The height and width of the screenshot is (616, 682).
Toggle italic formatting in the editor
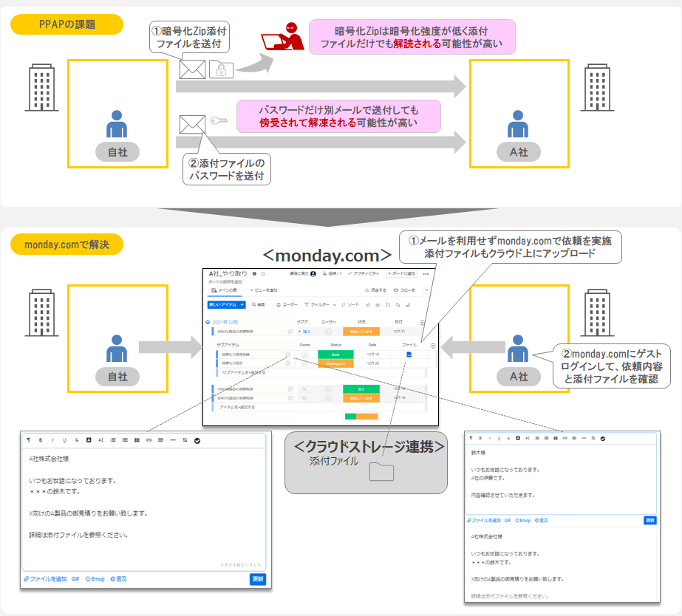tap(52, 440)
